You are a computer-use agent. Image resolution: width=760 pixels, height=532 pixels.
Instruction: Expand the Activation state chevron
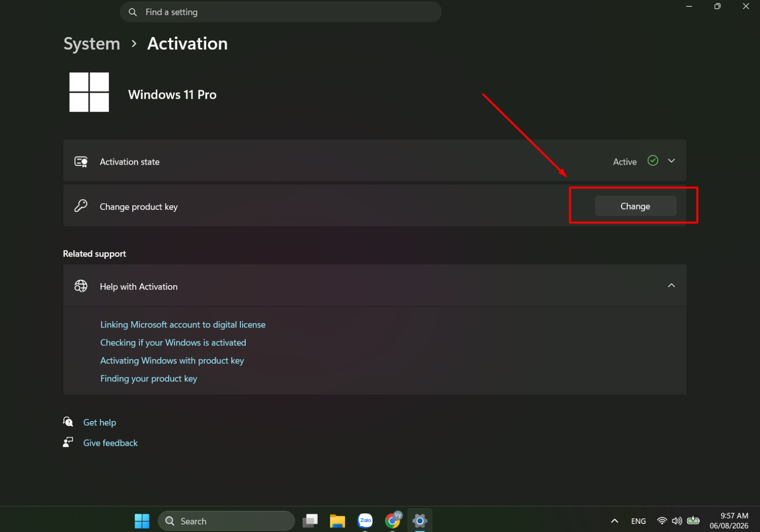[x=671, y=161]
